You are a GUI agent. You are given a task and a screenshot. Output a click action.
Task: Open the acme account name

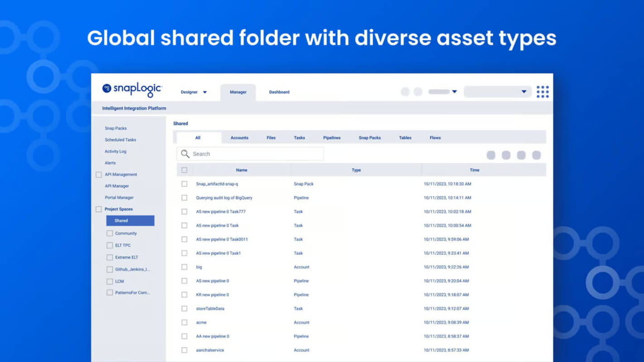(201, 323)
